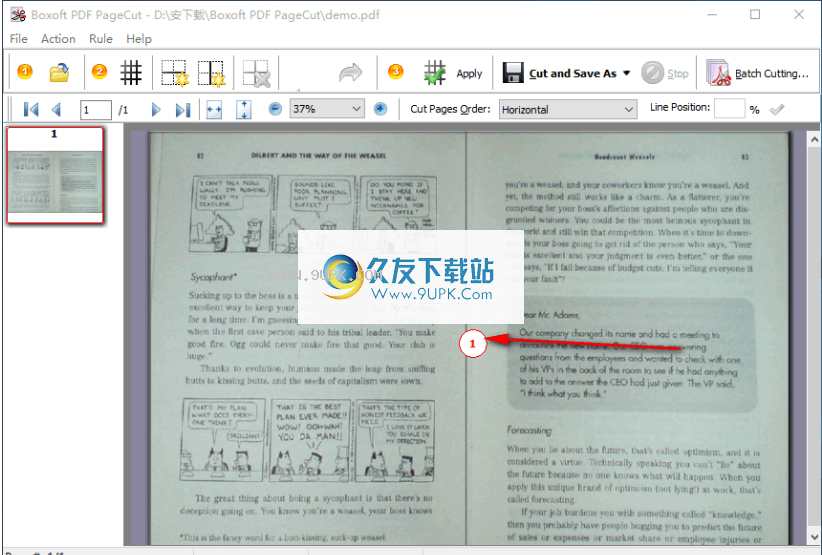The width and height of the screenshot is (822, 555).
Task: Zoom out with the minus icon
Action: click(x=275, y=109)
